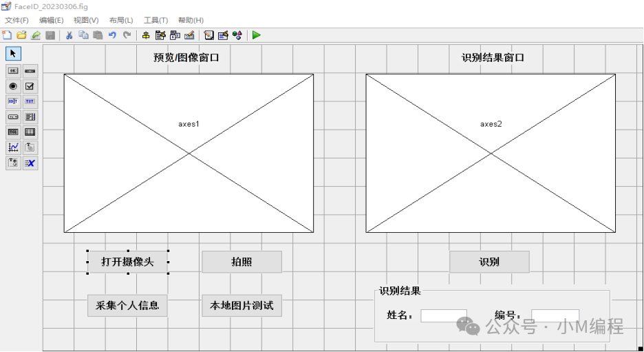Open the Object Browser icon

coord(237,35)
